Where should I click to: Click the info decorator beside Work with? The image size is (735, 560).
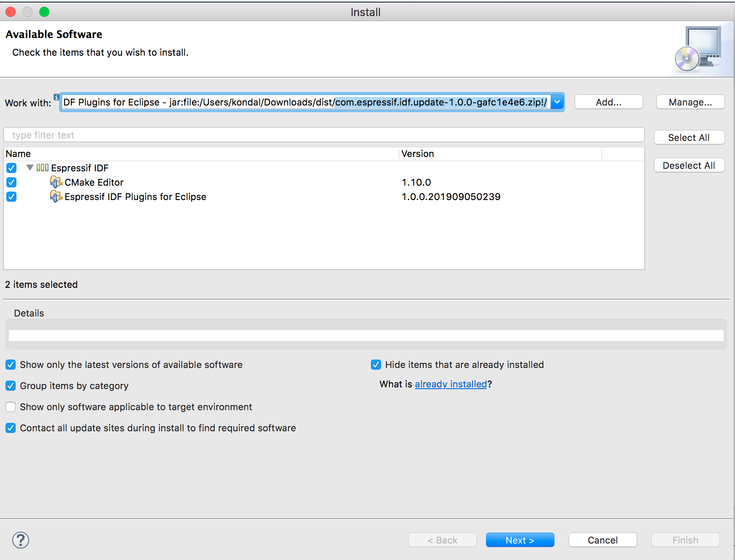(x=56, y=97)
